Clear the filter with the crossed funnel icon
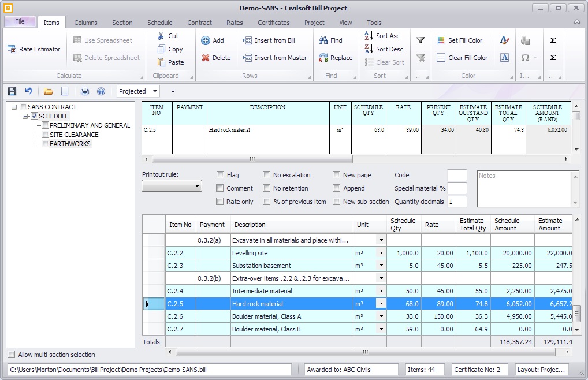588x380 pixels. [420, 58]
